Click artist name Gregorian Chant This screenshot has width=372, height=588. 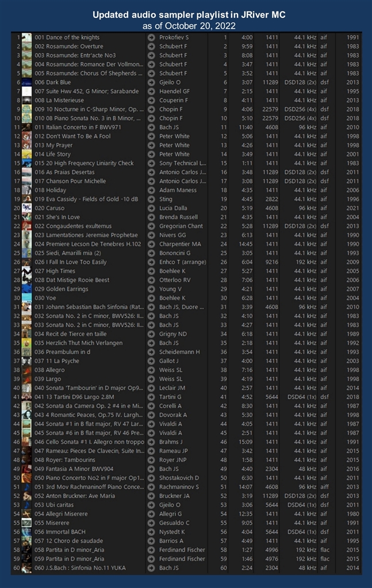click(x=181, y=226)
